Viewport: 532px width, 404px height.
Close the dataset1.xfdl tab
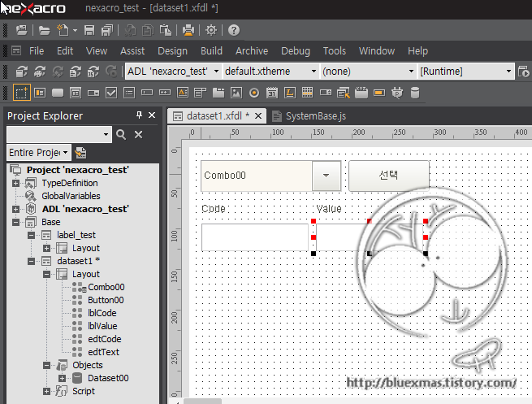pyautogui.click(x=258, y=116)
